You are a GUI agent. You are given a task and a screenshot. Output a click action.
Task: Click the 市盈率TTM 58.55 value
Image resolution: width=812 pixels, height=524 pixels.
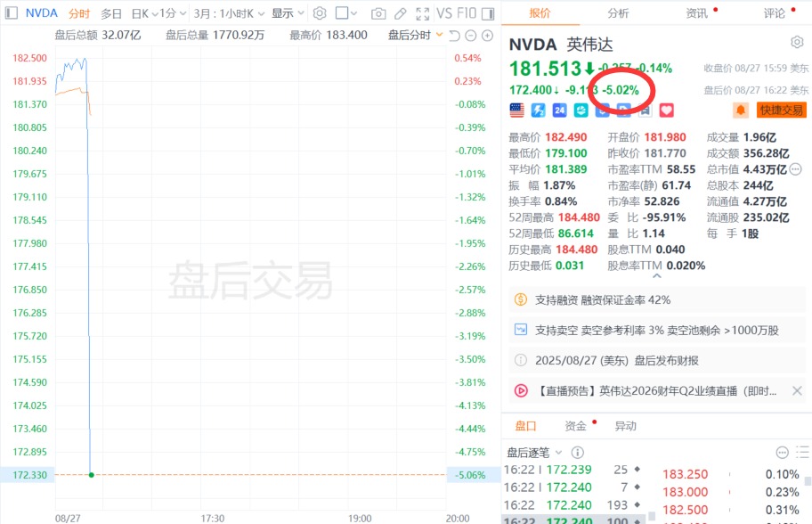tap(681, 169)
